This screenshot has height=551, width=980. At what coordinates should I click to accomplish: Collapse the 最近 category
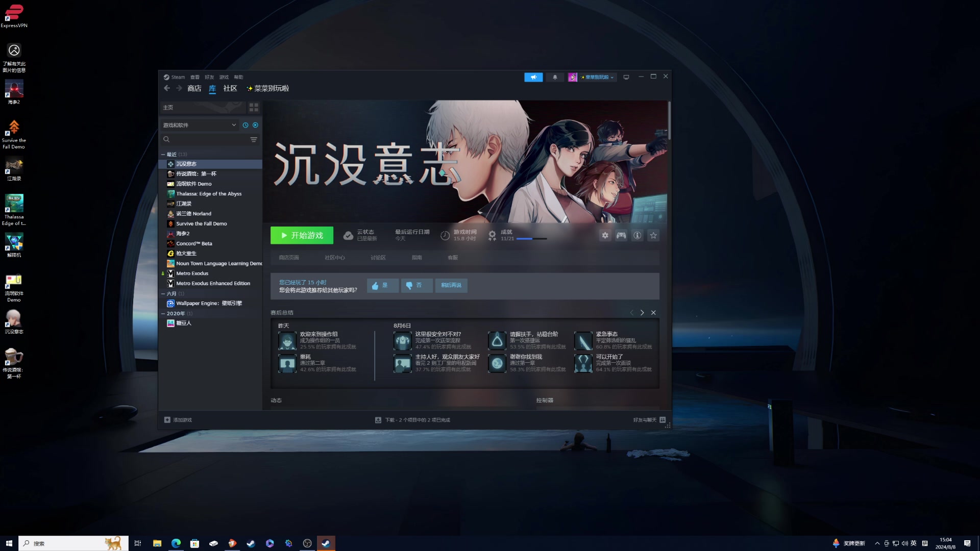(163, 154)
